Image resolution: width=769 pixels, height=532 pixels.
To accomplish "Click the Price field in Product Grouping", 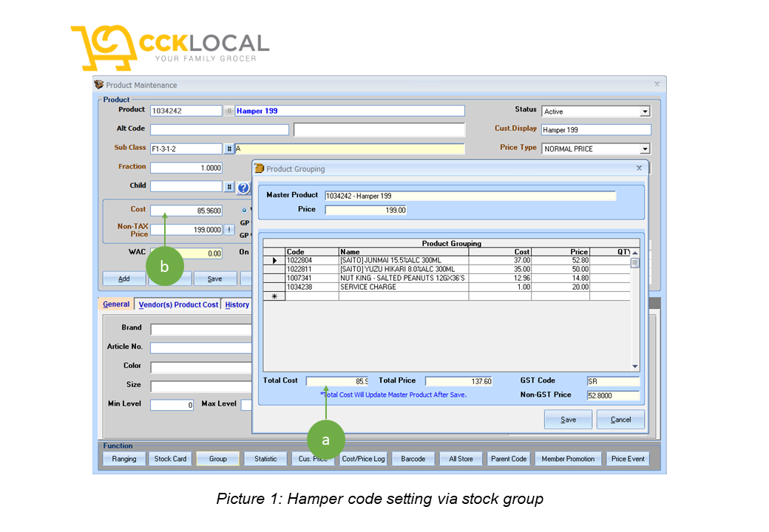I will [x=367, y=209].
